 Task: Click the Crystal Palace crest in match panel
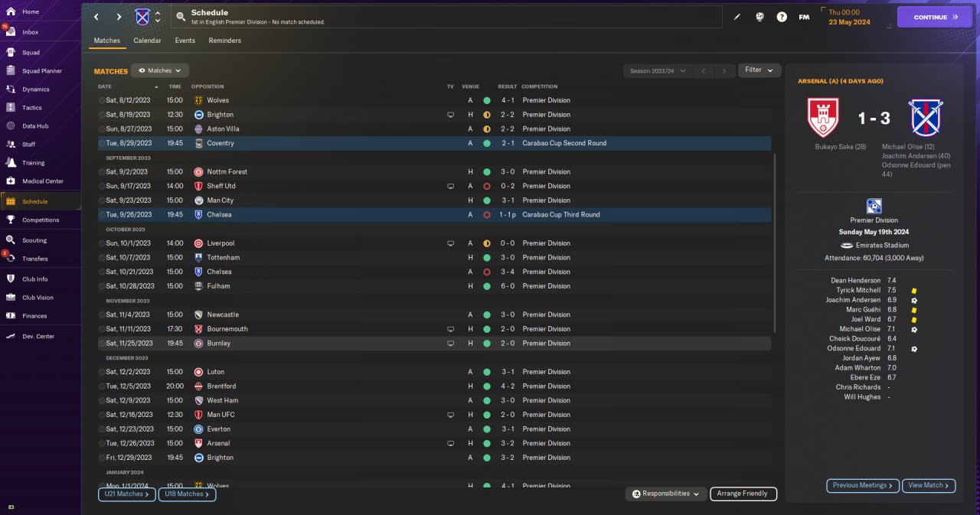(x=926, y=118)
